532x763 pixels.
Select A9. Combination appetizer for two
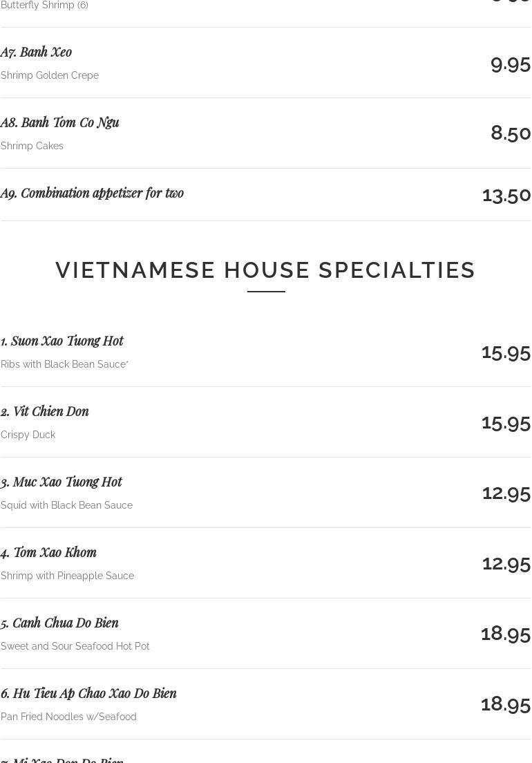(92, 193)
